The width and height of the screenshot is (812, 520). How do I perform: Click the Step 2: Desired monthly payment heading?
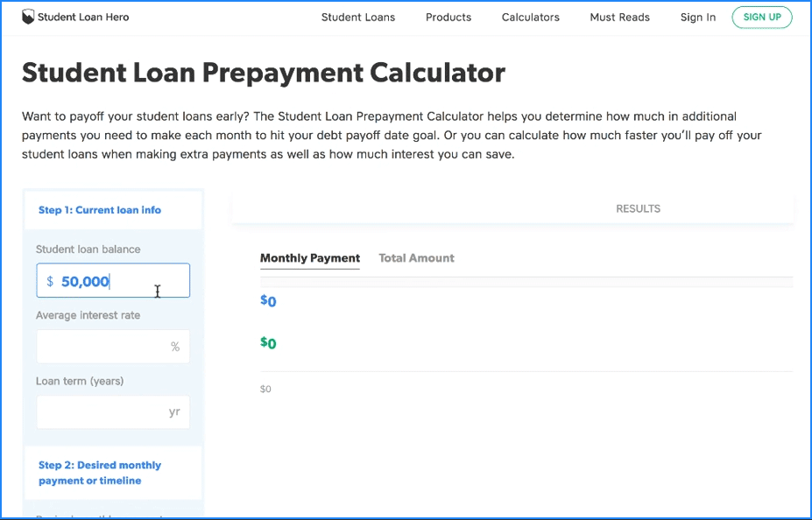pyautogui.click(x=100, y=473)
